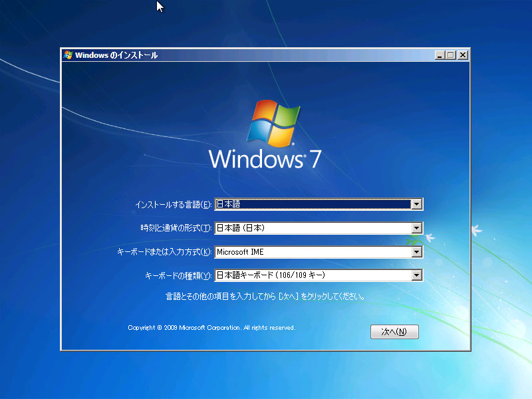Image resolution: width=532 pixels, height=399 pixels.
Task: Click the 日本語 (日本) format field
Action: 313,228
